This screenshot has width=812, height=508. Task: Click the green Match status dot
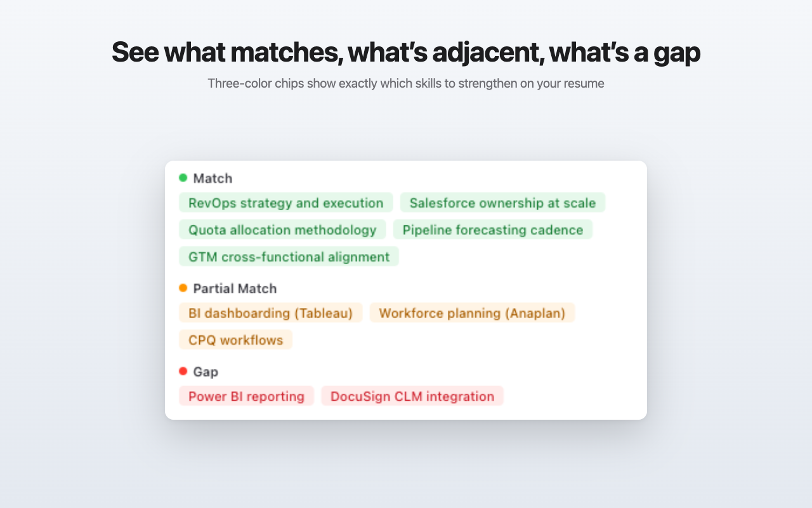183,178
